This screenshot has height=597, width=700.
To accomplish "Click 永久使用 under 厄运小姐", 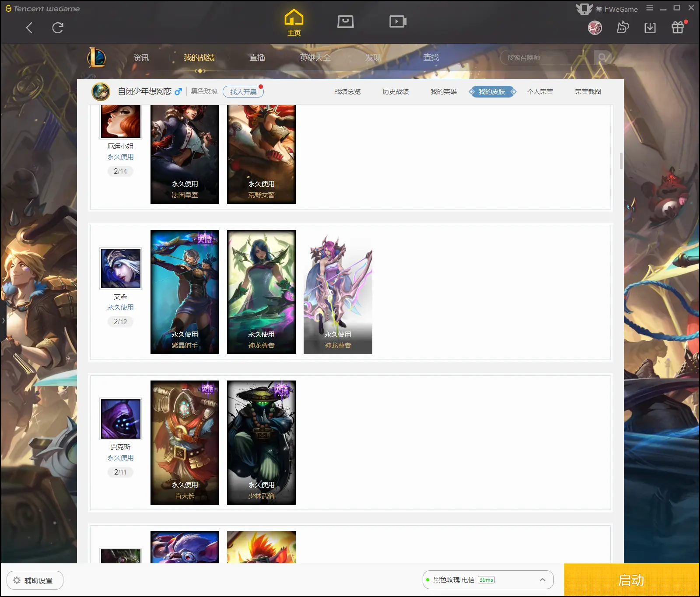I will point(121,157).
